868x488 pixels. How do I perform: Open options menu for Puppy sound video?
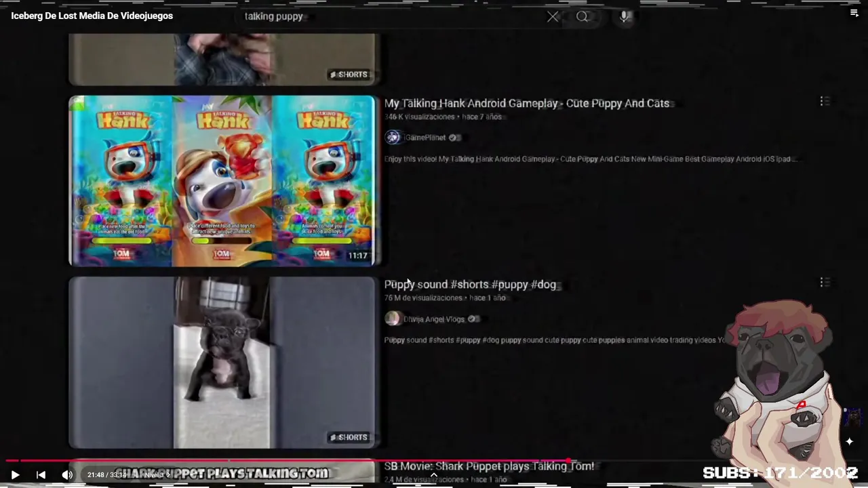pyautogui.click(x=825, y=282)
